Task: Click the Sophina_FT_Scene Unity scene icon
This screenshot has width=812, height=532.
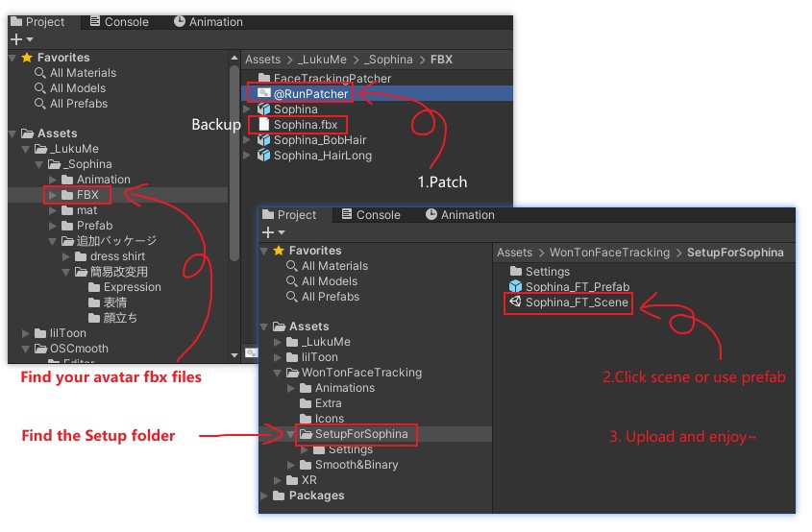Action: pos(515,302)
